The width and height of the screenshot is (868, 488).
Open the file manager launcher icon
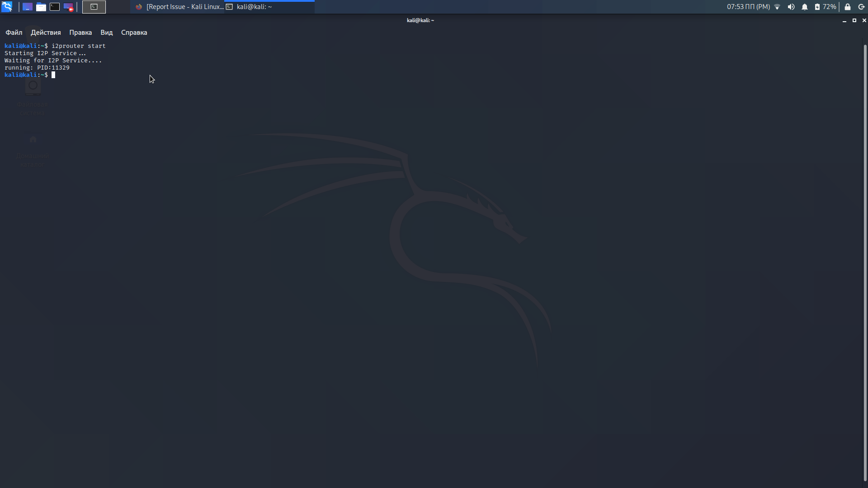[x=41, y=7]
